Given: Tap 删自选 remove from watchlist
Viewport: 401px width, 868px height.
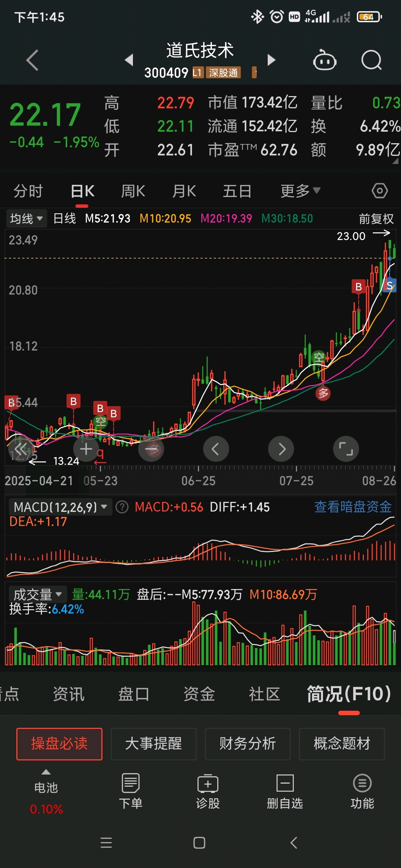Looking at the screenshot, I should coord(285,791).
